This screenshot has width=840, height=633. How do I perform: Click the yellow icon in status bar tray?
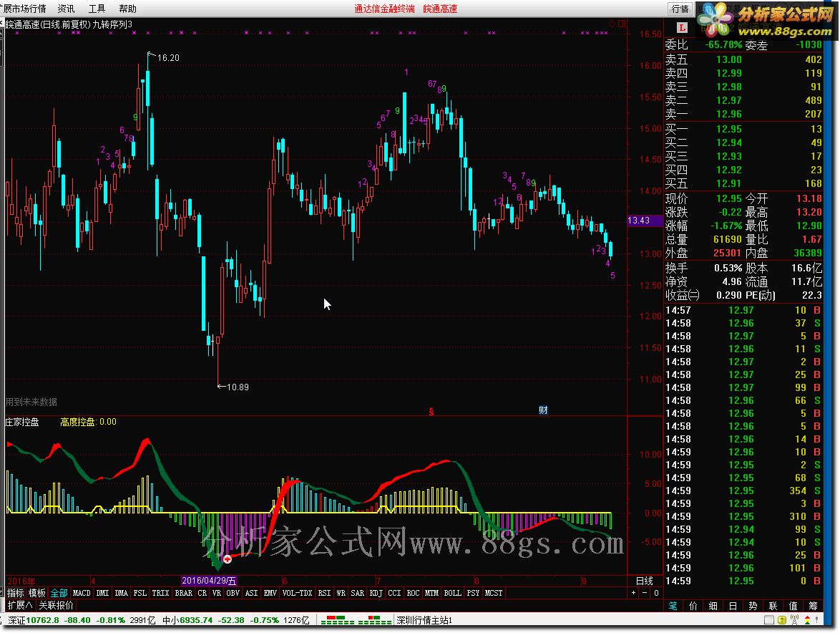(781, 620)
